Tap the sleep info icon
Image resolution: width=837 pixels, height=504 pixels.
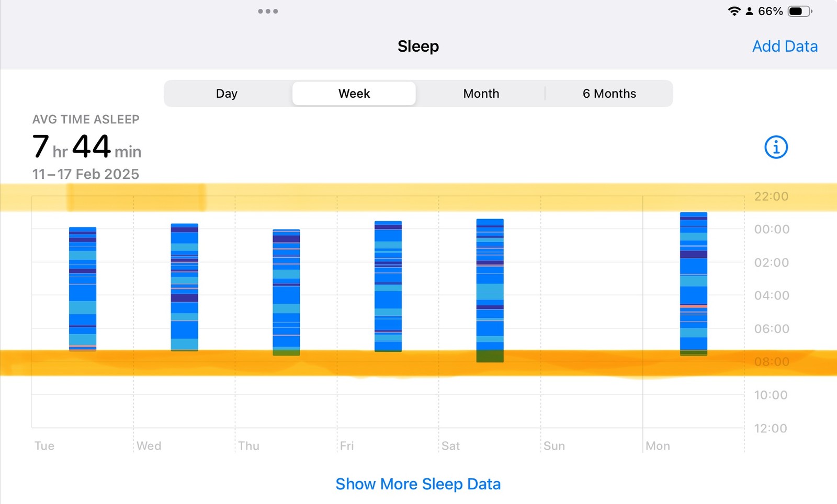pos(776,147)
